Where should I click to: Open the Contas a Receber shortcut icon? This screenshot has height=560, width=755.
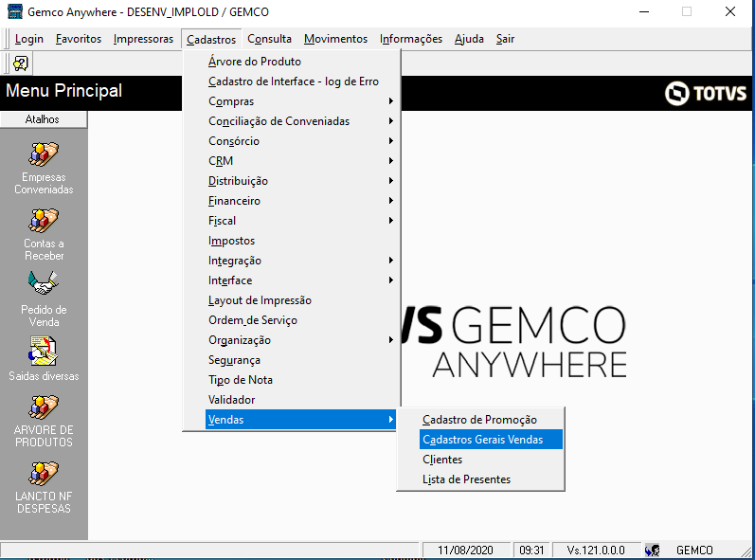pos(44,221)
